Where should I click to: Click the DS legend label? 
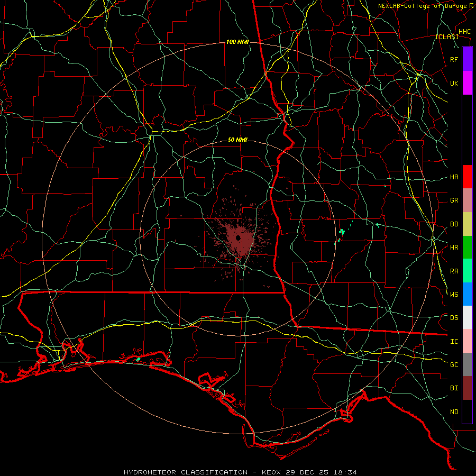click(454, 318)
